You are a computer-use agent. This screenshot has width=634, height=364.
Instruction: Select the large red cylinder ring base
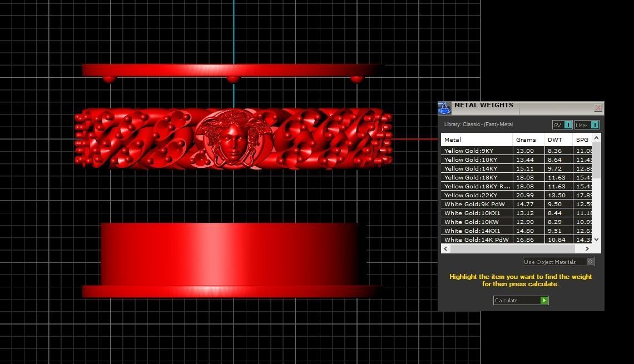point(233,260)
